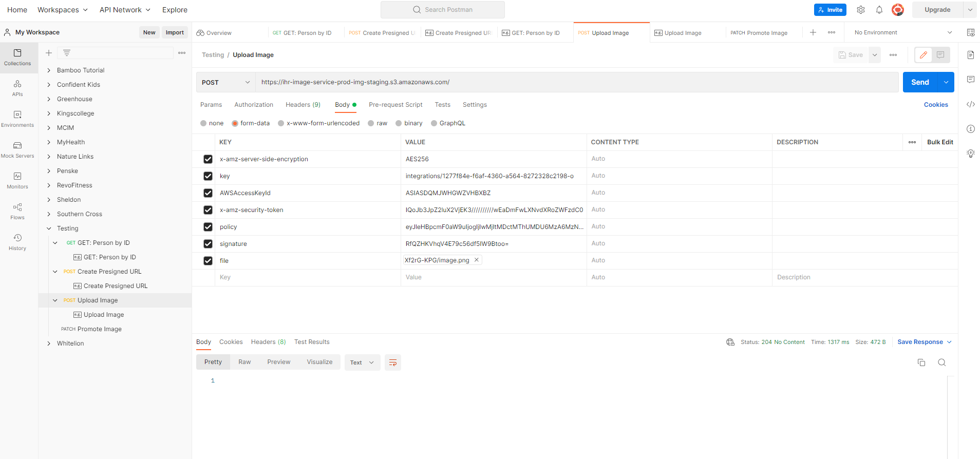Toggle line wrap icon in response toolbar
This screenshot has height=459, width=980.
(393, 362)
